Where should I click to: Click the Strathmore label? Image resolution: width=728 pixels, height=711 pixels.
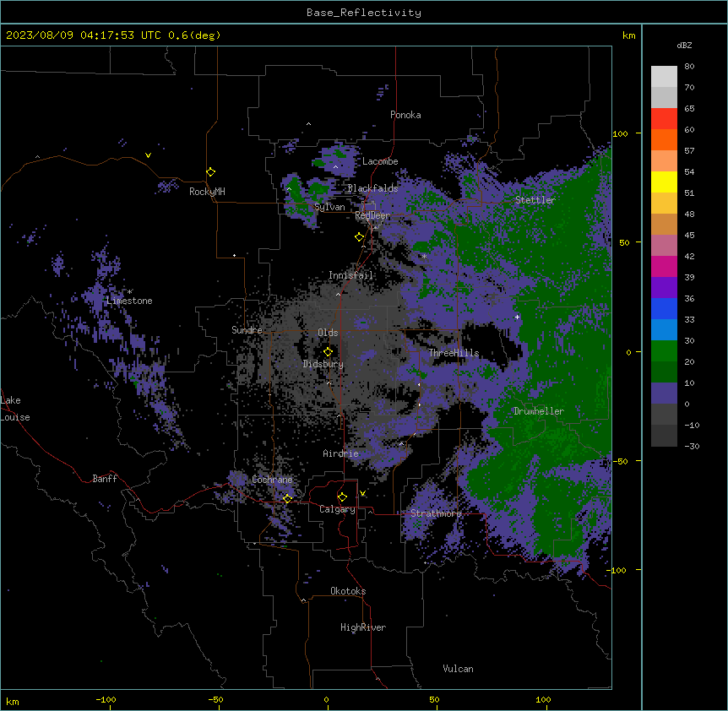(x=436, y=513)
